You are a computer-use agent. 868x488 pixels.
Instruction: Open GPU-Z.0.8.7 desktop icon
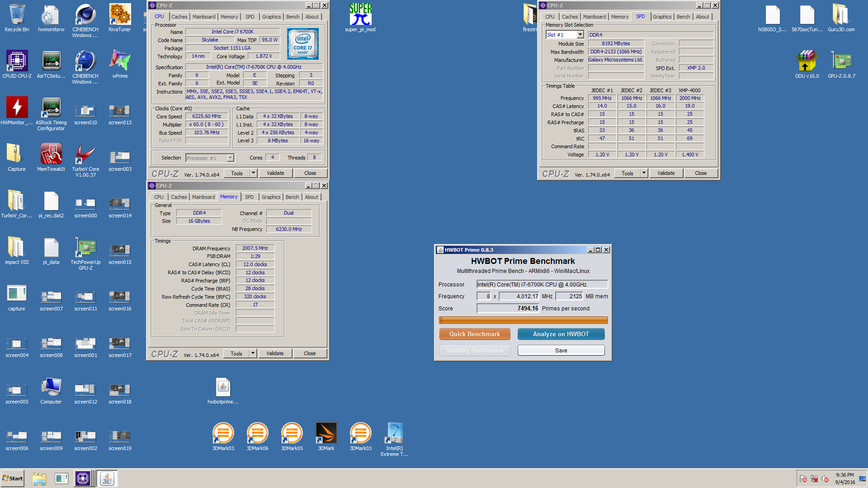pyautogui.click(x=841, y=65)
